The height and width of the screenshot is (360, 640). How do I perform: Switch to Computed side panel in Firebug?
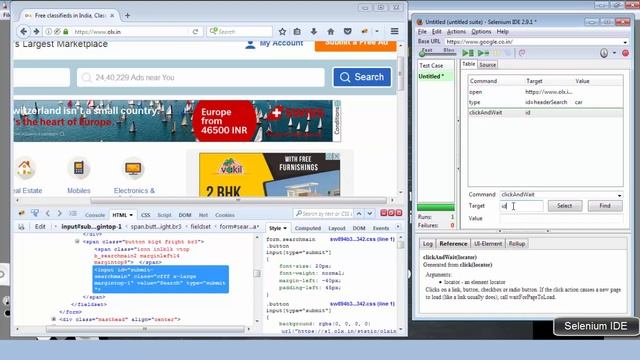click(308, 229)
